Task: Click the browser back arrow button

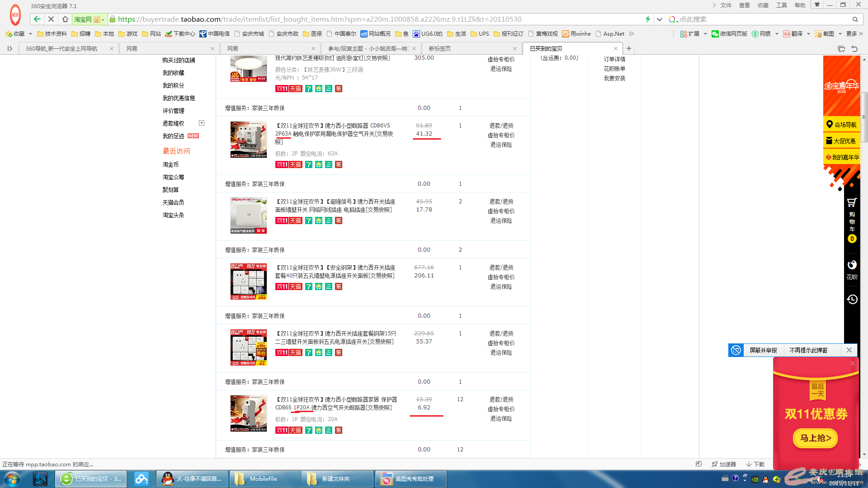Action: [x=37, y=19]
